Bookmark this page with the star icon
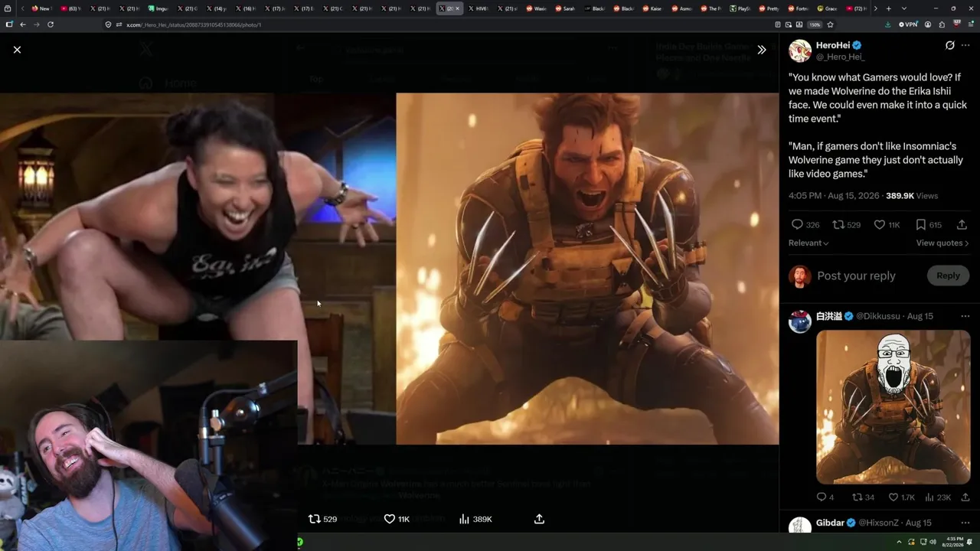Viewport: 980px width, 551px height. pyautogui.click(x=830, y=24)
